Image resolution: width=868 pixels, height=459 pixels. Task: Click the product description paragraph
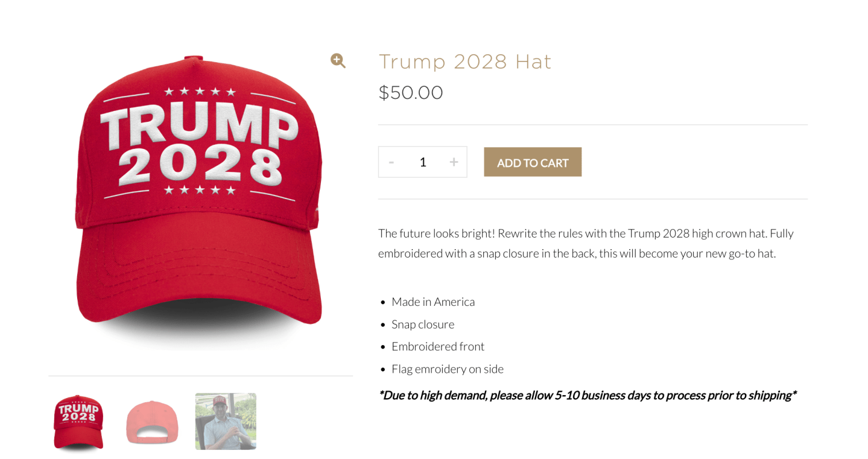point(586,243)
